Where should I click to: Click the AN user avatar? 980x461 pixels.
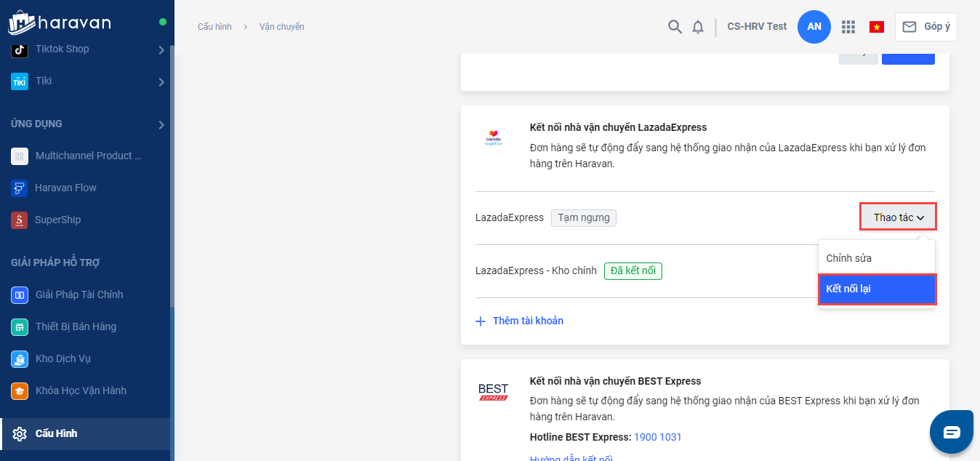814,27
